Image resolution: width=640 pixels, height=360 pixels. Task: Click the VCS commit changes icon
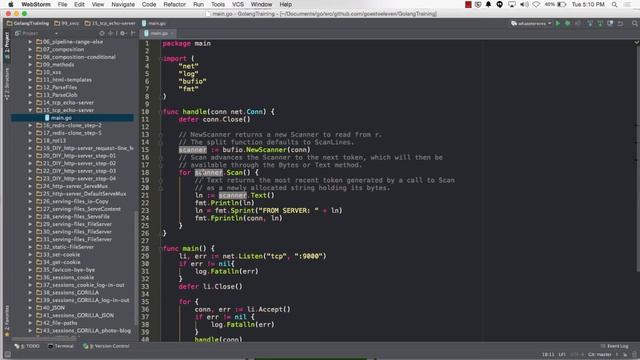coord(600,24)
